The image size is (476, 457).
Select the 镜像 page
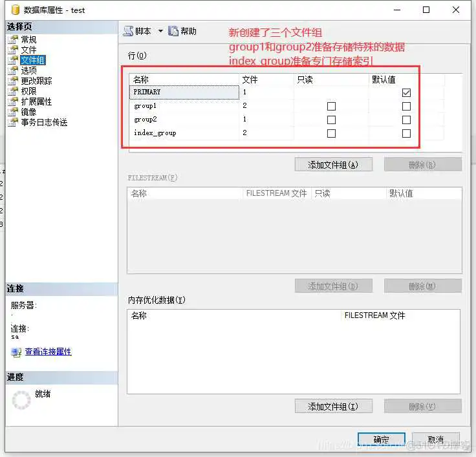click(29, 112)
